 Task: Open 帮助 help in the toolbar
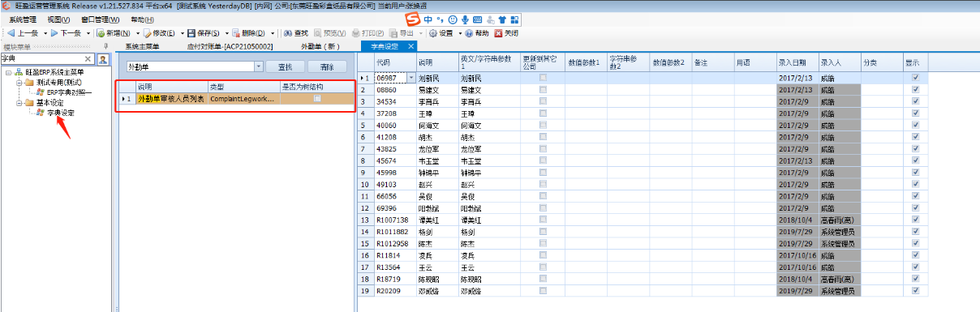click(478, 33)
